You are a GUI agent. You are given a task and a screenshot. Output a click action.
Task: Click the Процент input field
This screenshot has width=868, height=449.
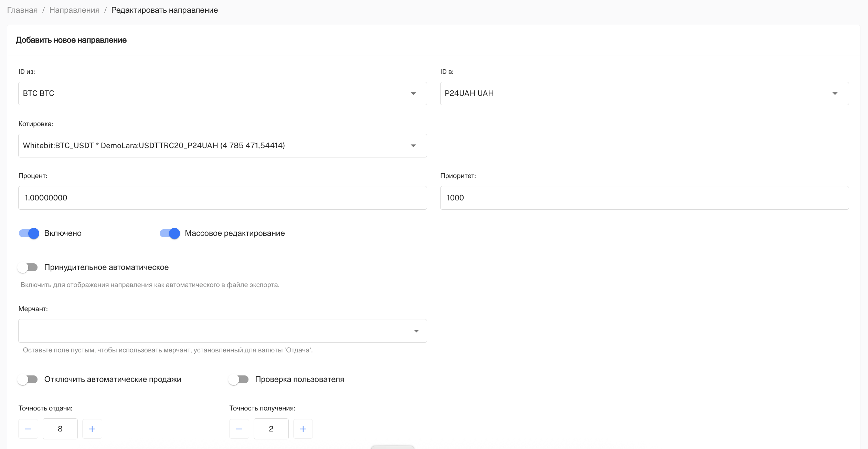222,198
